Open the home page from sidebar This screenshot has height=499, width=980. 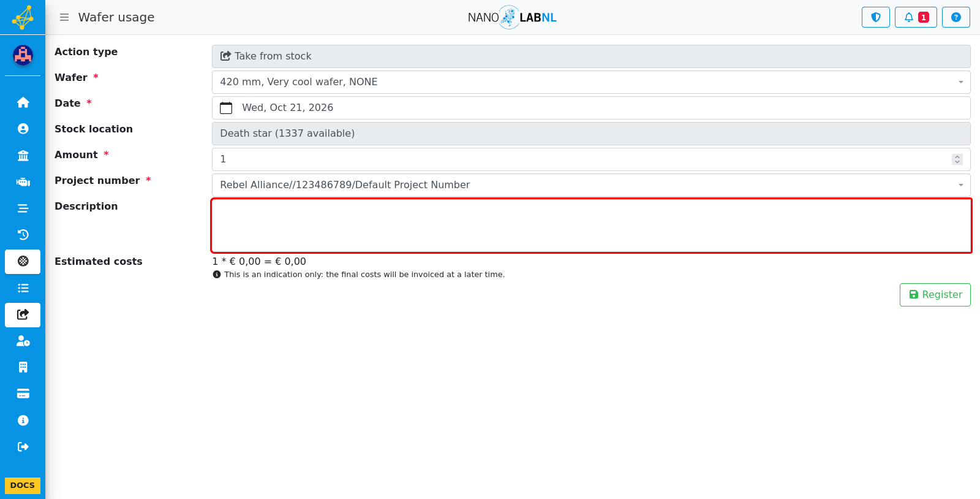pos(23,102)
